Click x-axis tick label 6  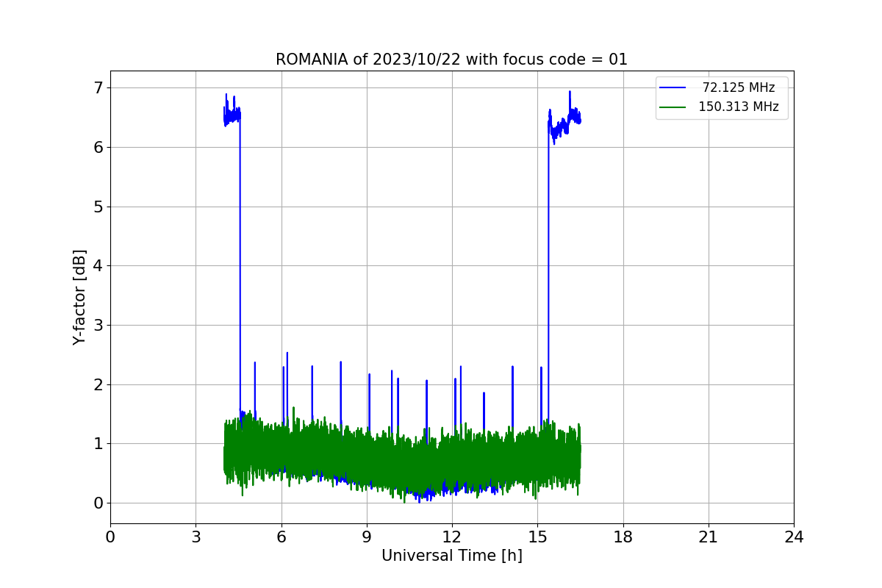[281, 537]
